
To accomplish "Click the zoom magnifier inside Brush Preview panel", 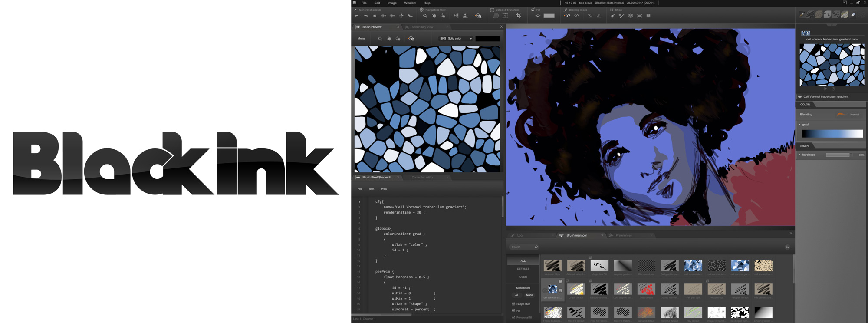I will pos(380,39).
